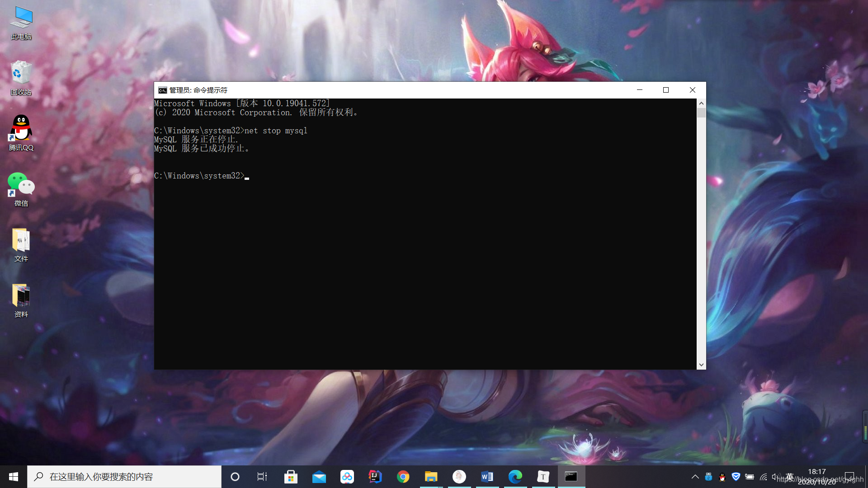This screenshot has height=488, width=868.
Task: Open Tencent PC Manager tray shield icon
Action: (736, 477)
